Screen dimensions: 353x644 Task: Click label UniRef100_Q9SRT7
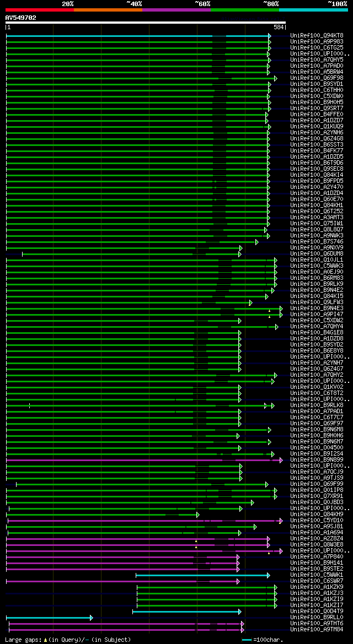click(317, 109)
